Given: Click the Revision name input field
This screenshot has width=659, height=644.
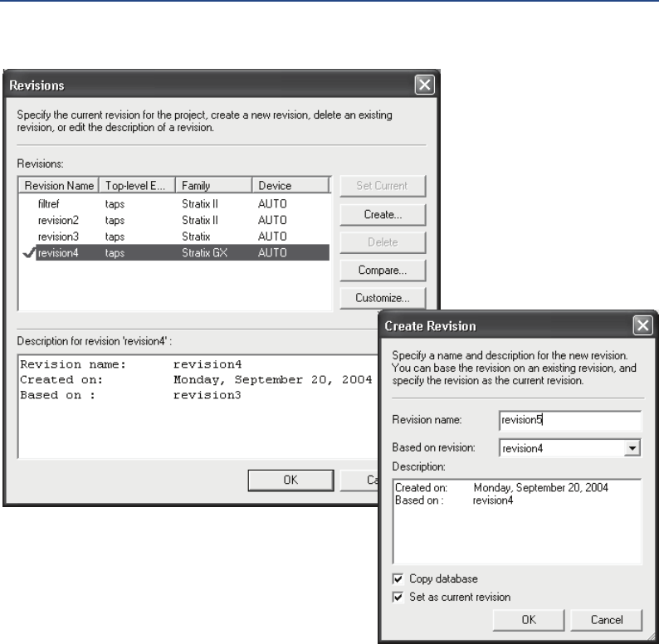Looking at the screenshot, I should pos(569,421).
